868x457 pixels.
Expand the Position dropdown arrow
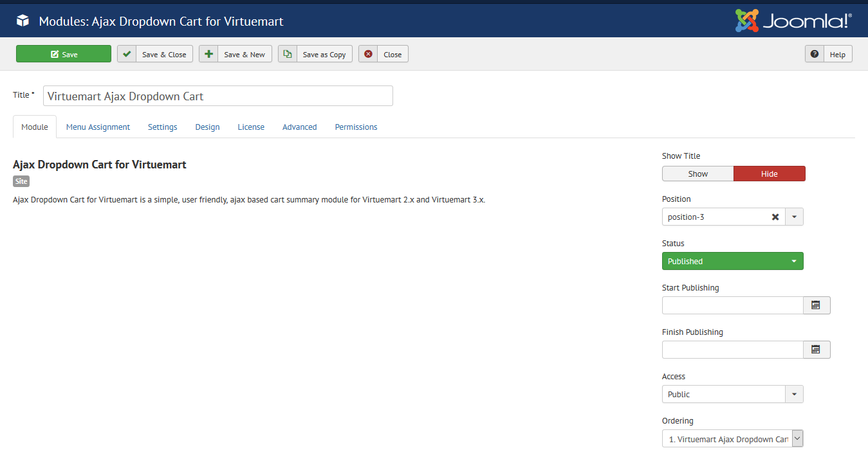(x=794, y=217)
